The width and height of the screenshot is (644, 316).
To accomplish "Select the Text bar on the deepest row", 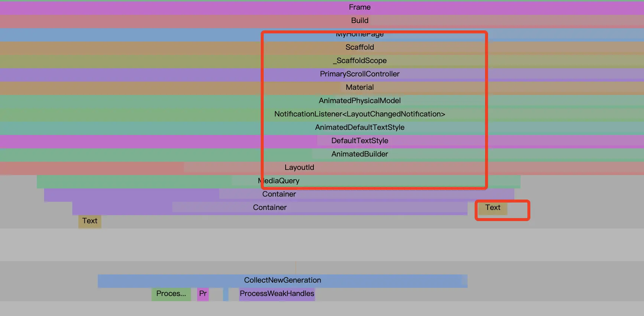I will coord(90,221).
